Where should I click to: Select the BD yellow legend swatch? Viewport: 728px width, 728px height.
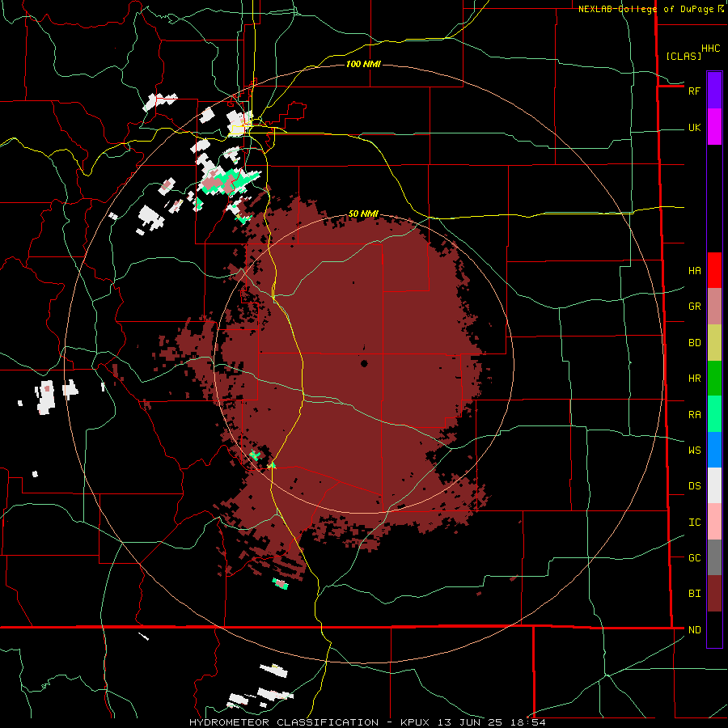[x=714, y=343]
